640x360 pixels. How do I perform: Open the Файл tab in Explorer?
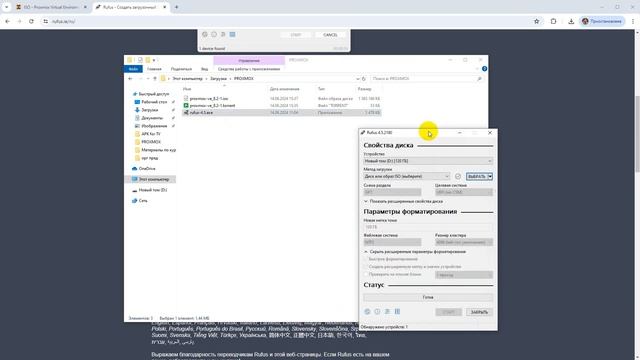click(133, 69)
